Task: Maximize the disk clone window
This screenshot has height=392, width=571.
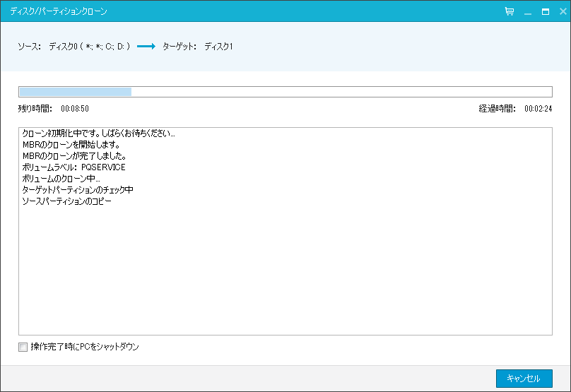Action: [545, 12]
